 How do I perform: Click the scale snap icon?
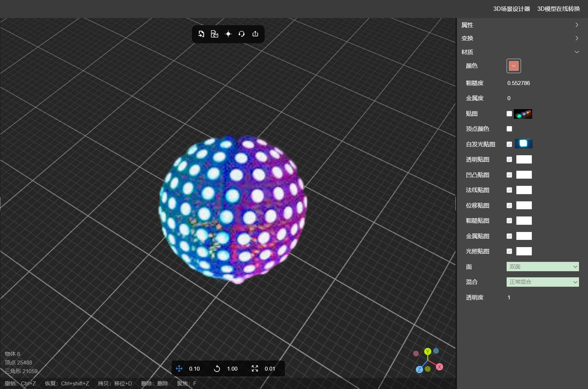pyautogui.click(x=255, y=368)
